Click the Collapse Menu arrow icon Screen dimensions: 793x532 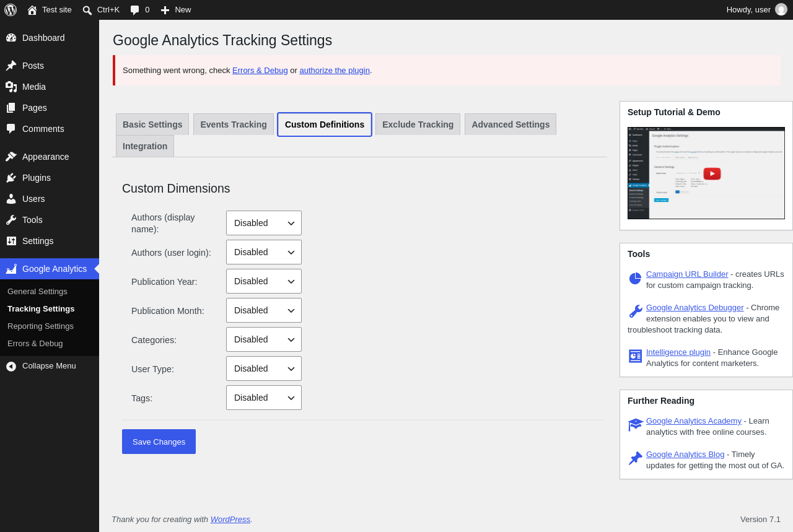pos(11,366)
